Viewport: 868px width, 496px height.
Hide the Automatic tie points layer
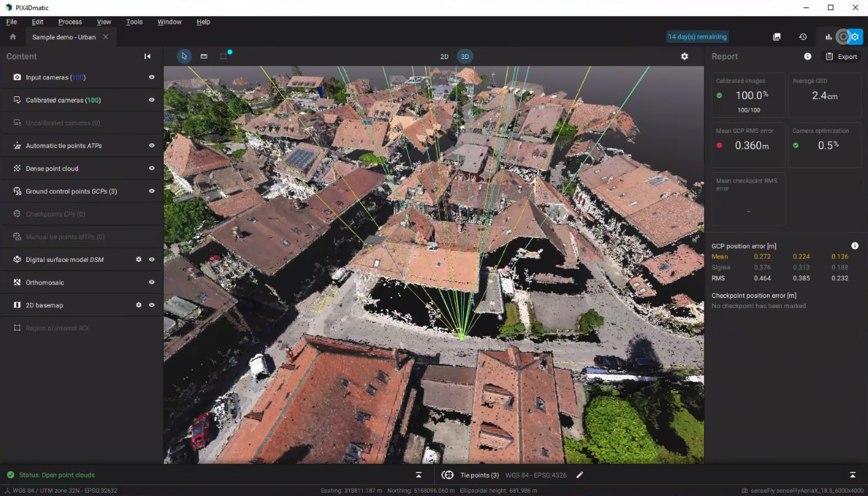pyautogui.click(x=152, y=145)
